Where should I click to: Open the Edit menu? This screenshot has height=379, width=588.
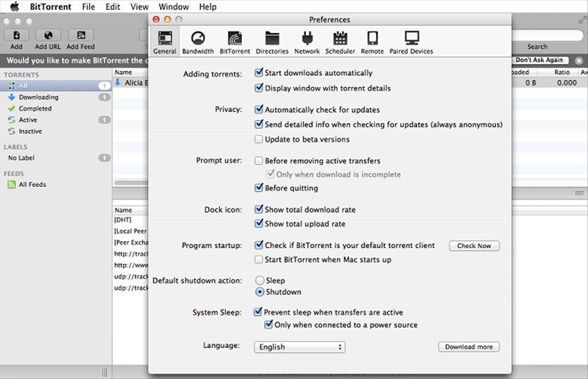tap(113, 6)
